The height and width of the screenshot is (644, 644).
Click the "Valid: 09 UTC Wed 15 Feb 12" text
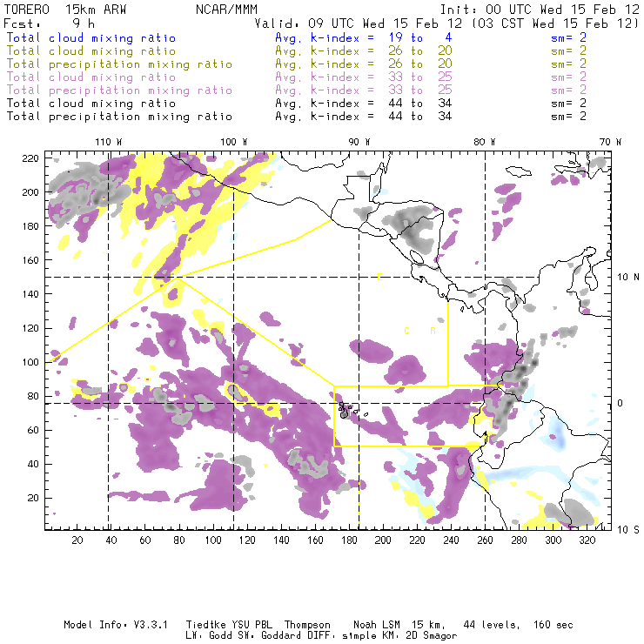click(359, 23)
